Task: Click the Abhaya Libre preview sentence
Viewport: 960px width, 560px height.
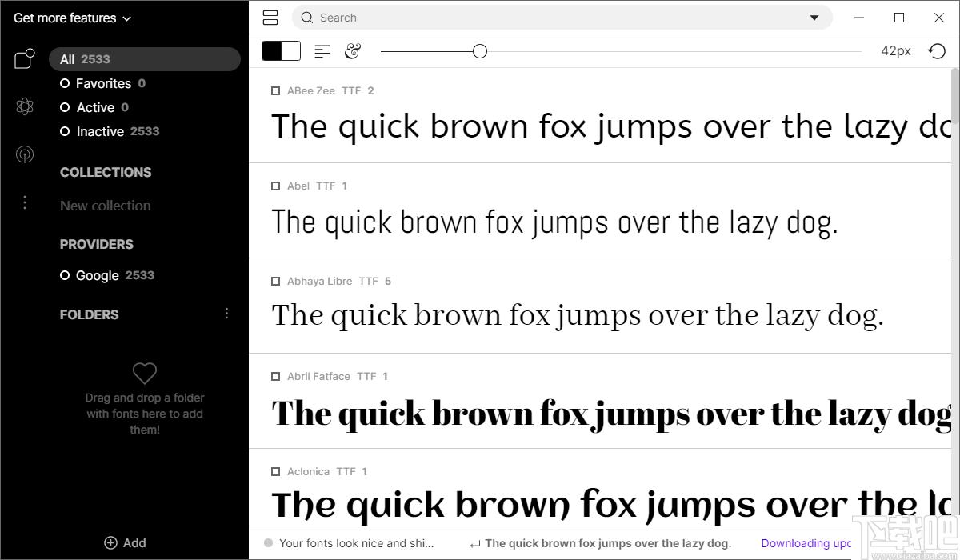Action: [x=578, y=316]
